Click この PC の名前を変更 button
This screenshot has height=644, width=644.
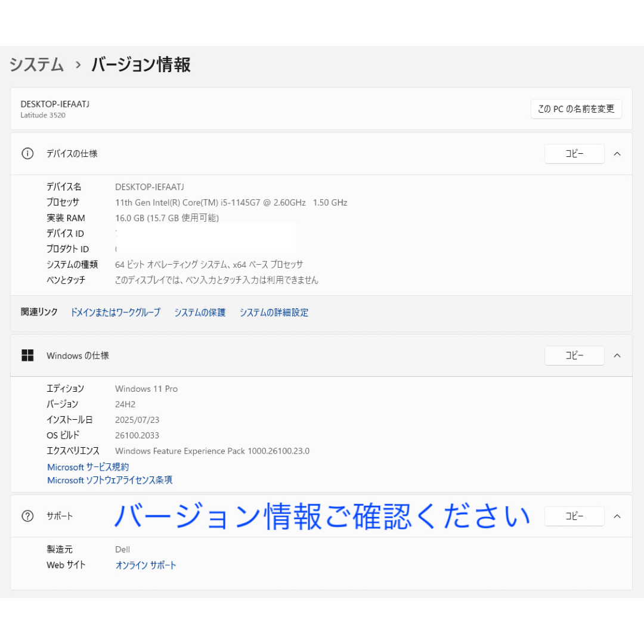click(576, 109)
